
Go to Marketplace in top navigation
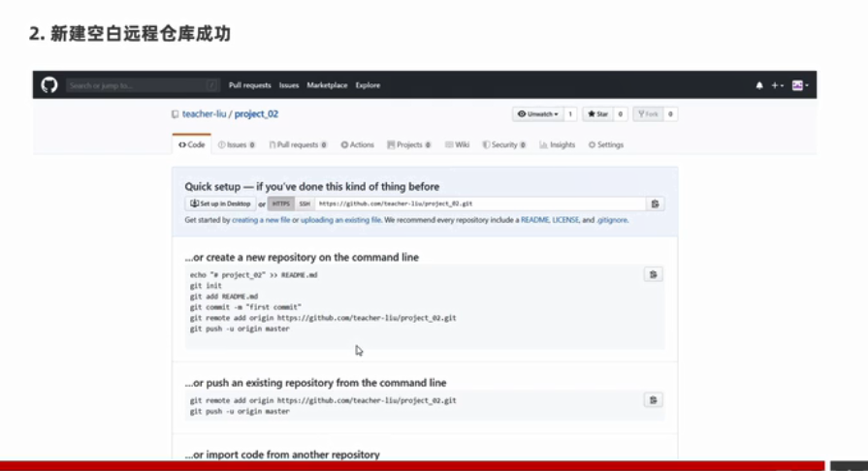point(327,85)
